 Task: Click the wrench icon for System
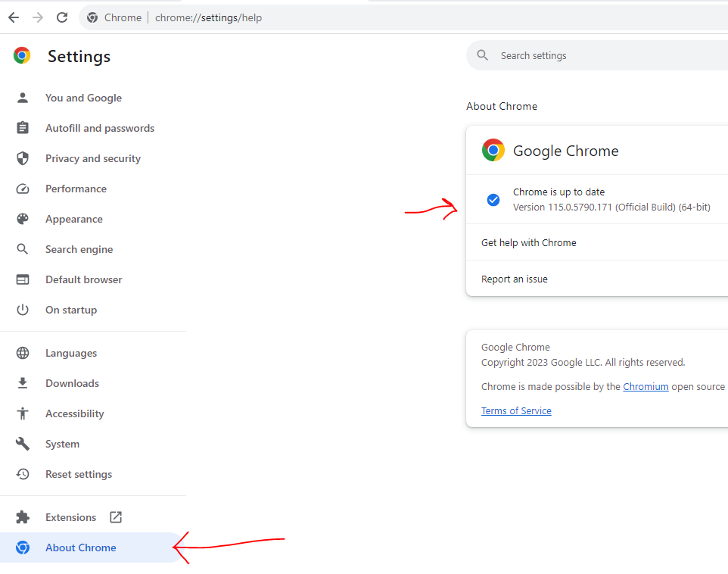(22, 444)
